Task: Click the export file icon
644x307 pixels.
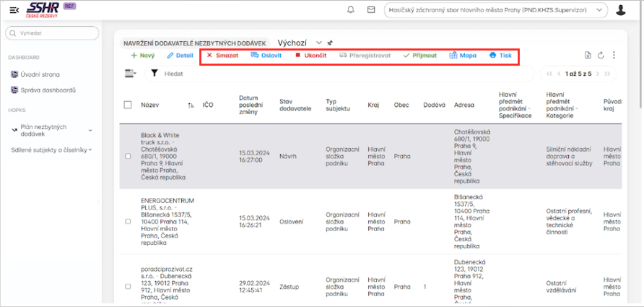Action: (x=588, y=55)
